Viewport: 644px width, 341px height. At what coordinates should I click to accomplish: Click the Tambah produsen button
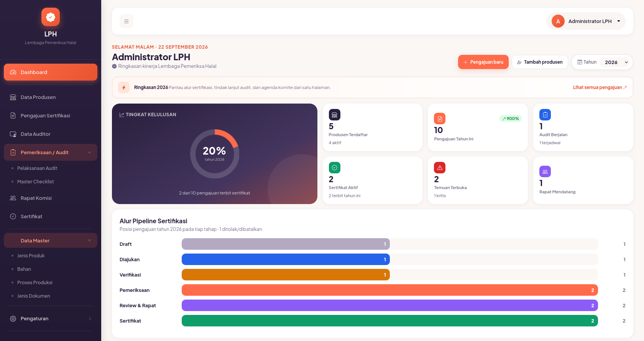pos(540,62)
